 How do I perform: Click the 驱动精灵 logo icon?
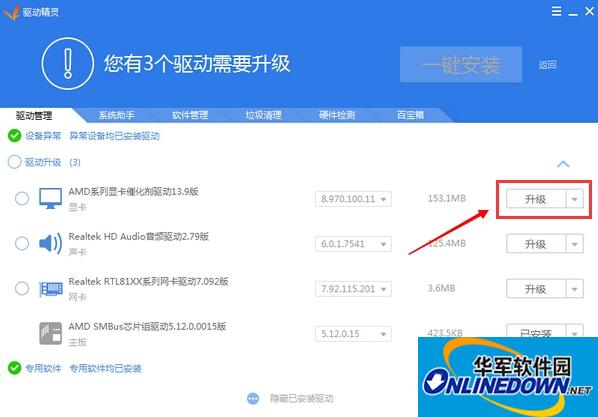11,12
